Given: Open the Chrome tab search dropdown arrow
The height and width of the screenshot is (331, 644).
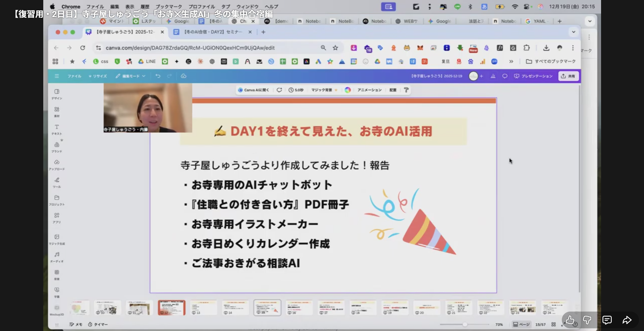Looking at the screenshot, I should pyautogui.click(x=574, y=32).
